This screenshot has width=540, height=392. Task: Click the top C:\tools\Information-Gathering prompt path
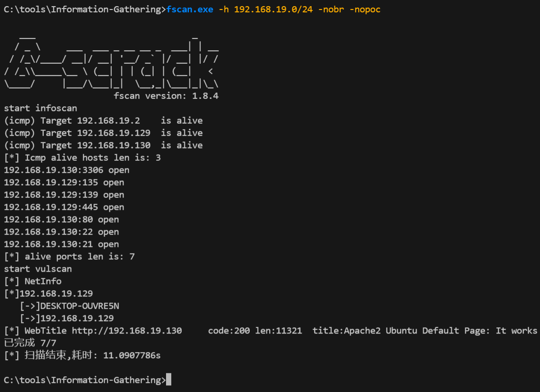click(x=85, y=10)
